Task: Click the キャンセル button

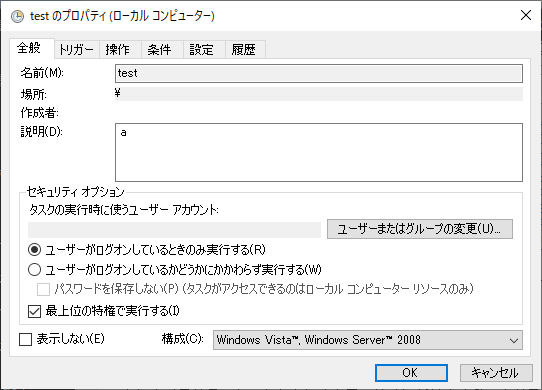Action: click(x=496, y=373)
